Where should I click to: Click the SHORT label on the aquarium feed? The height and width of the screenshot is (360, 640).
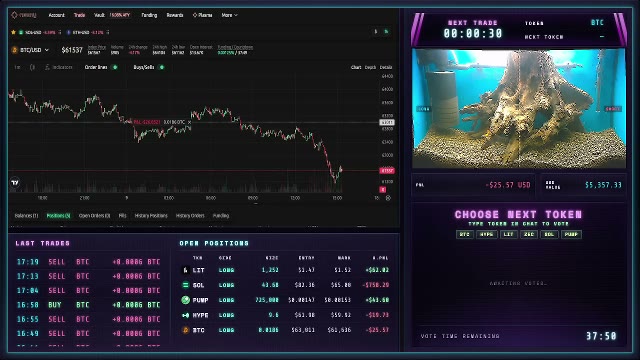[613, 109]
